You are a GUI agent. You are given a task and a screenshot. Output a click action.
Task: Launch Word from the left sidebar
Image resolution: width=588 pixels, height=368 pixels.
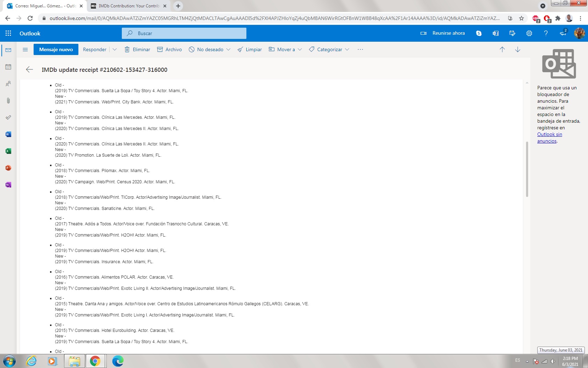[x=8, y=134]
